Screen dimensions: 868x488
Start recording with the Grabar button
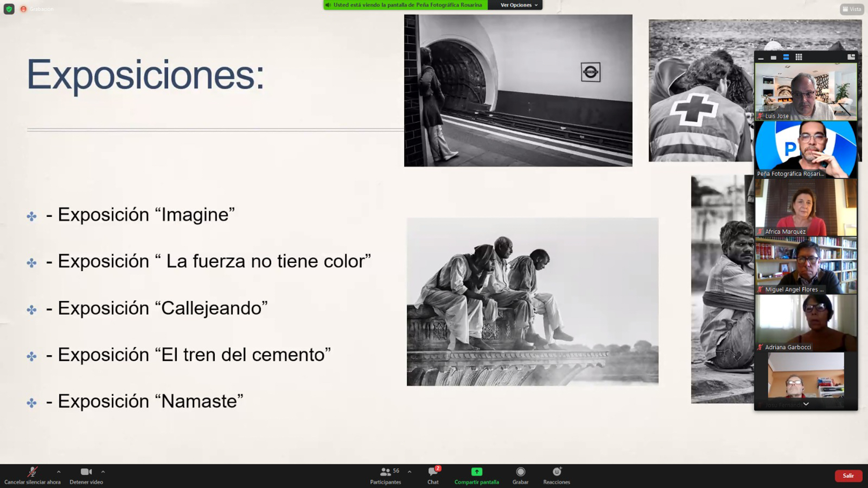tap(520, 475)
